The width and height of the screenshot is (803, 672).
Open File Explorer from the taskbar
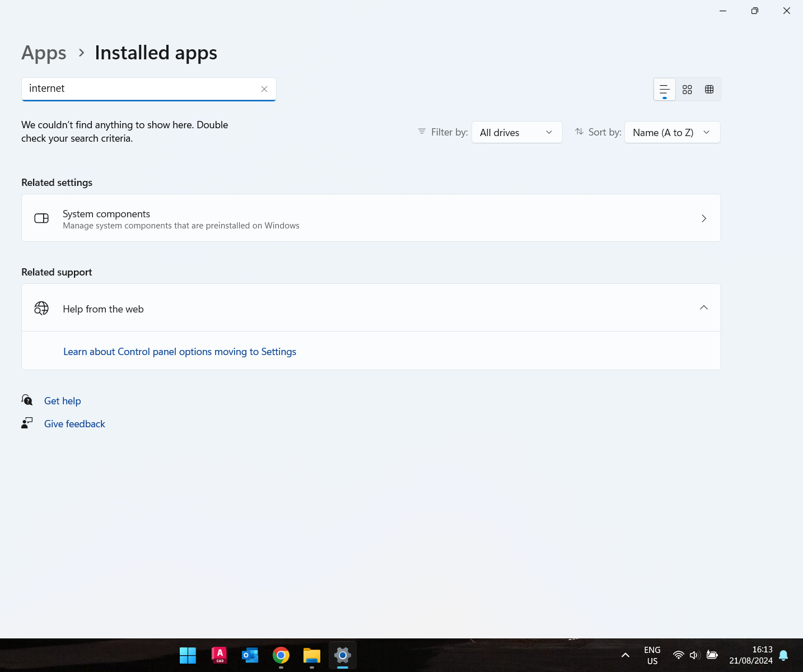tap(312, 655)
